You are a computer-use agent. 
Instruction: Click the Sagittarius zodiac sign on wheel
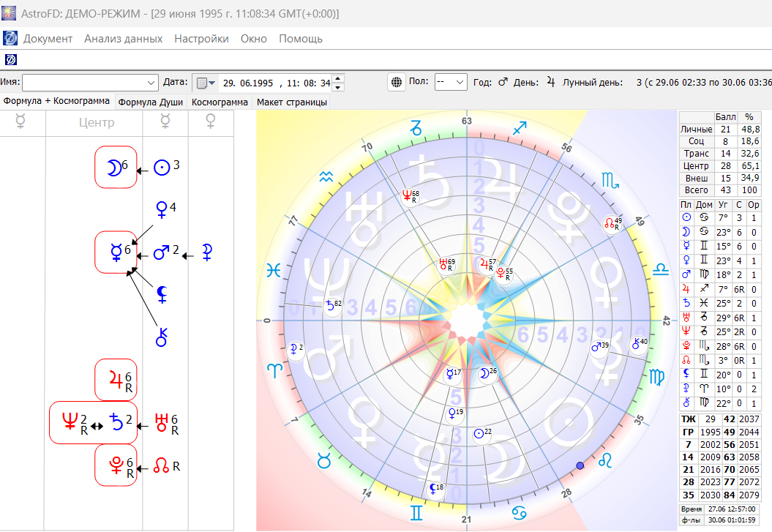pos(520,129)
